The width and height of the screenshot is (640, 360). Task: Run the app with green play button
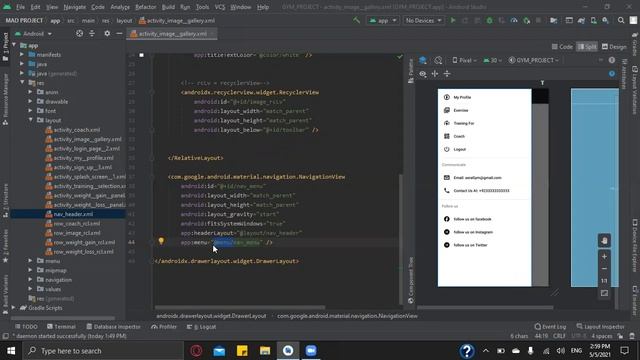453,20
